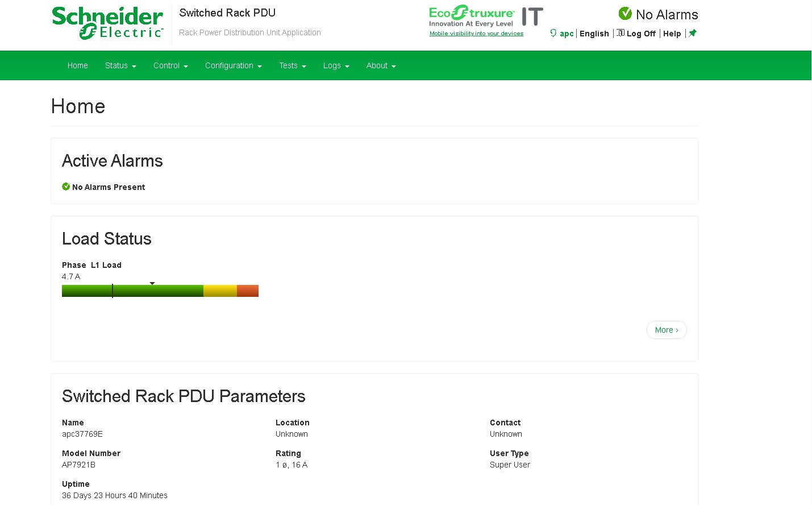Click the check icon beside No Alarms Present
812x505 pixels.
(x=66, y=187)
